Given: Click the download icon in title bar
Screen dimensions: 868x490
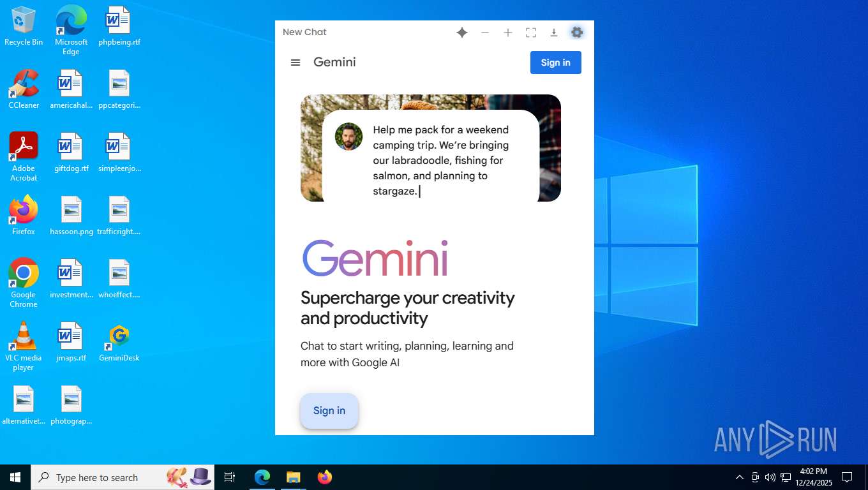Looking at the screenshot, I should point(554,33).
